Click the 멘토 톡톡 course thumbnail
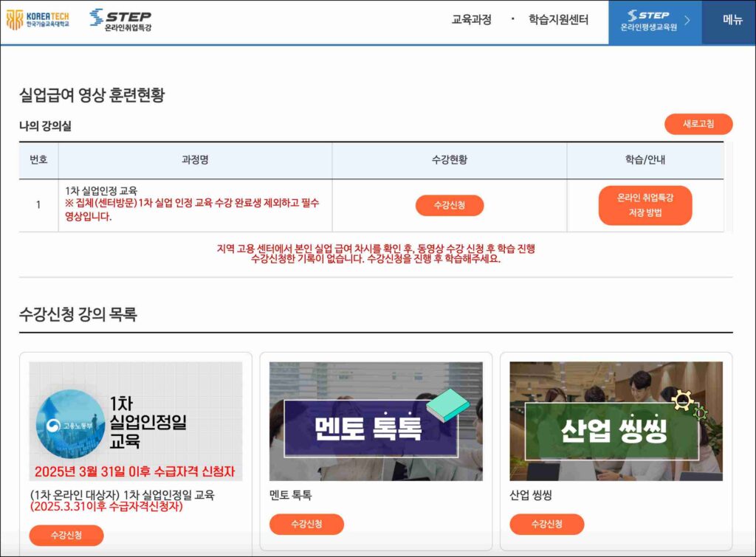756x557 pixels. coord(376,421)
